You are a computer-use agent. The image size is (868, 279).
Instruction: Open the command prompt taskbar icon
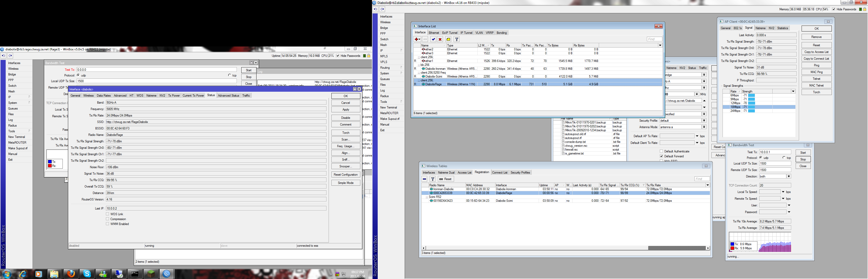(x=135, y=274)
